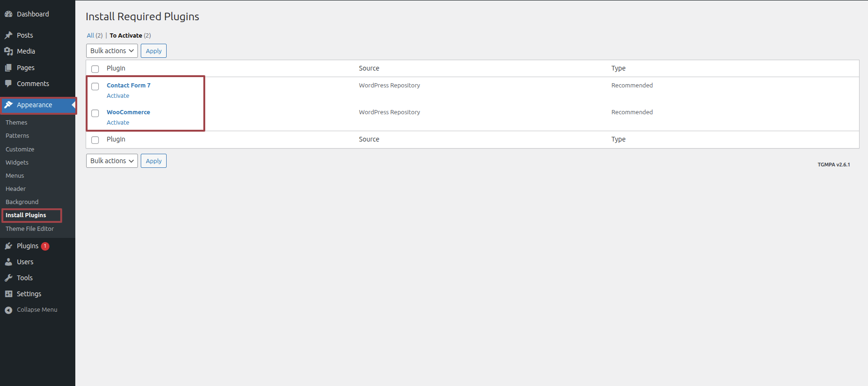Activate the WooCommerce plugin
This screenshot has width=868, height=386.
[118, 122]
